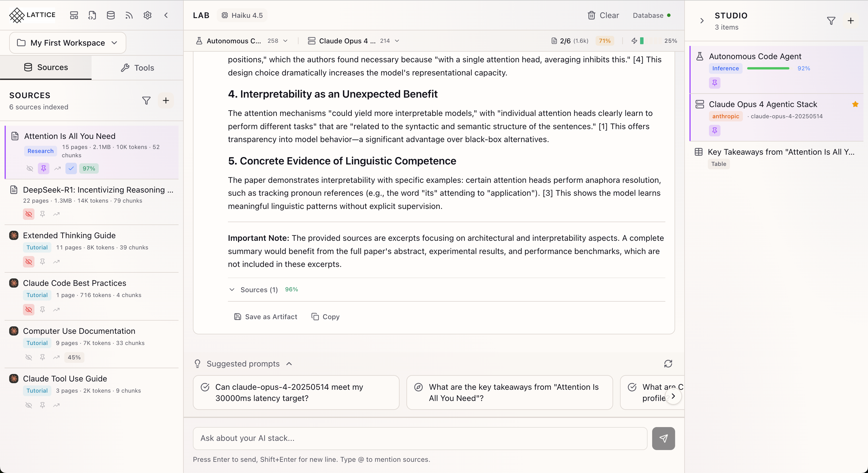
Task: Click Save as Artifact button
Action: (x=266, y=317)
